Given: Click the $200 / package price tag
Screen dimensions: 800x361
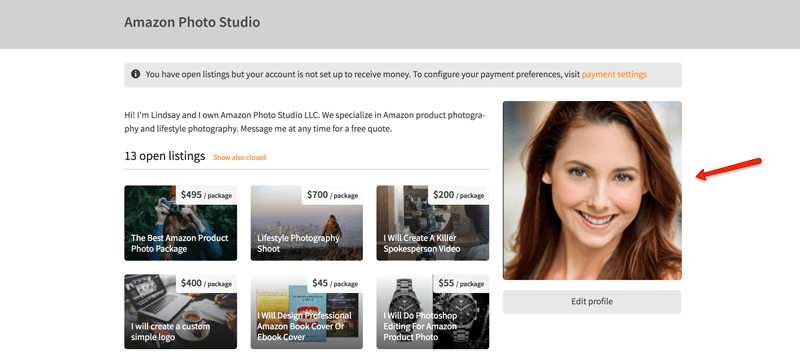Looking at the screenshot, I should pos(458,195).
